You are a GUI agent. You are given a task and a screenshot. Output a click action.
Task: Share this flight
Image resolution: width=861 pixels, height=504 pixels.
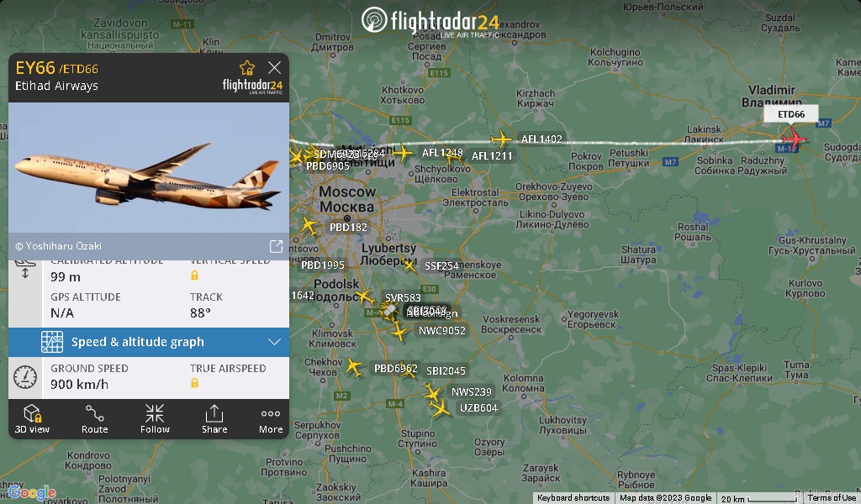tap(214, 419)
